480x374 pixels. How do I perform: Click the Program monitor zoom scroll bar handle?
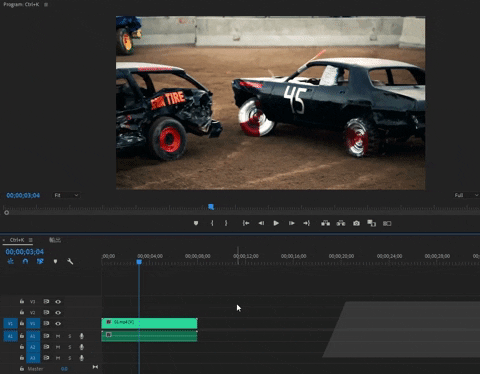(6, 213)
